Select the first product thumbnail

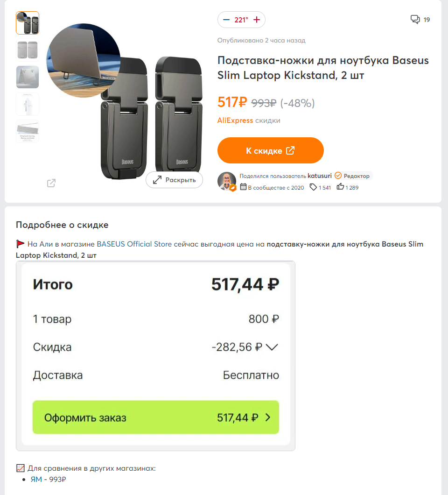click(x=28, y=23)
